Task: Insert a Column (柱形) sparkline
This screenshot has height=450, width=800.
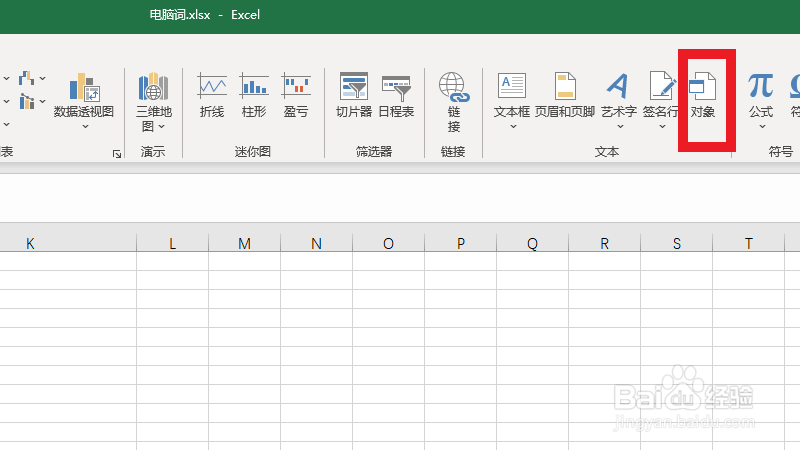Action: 254,95
